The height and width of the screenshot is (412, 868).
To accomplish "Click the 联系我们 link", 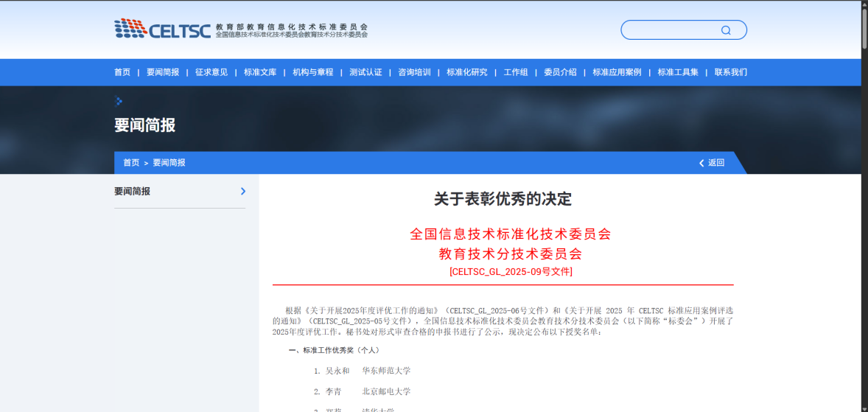I will point(730,72).
